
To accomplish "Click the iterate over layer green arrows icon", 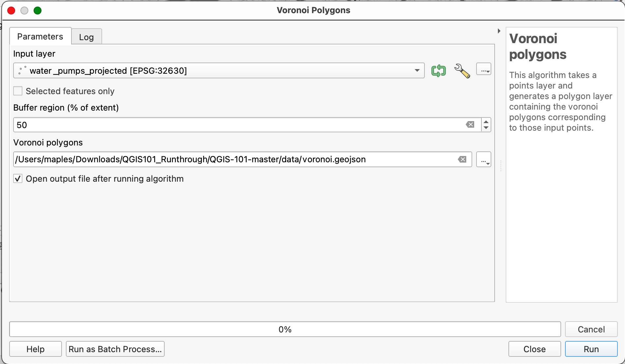I will 438,71.
